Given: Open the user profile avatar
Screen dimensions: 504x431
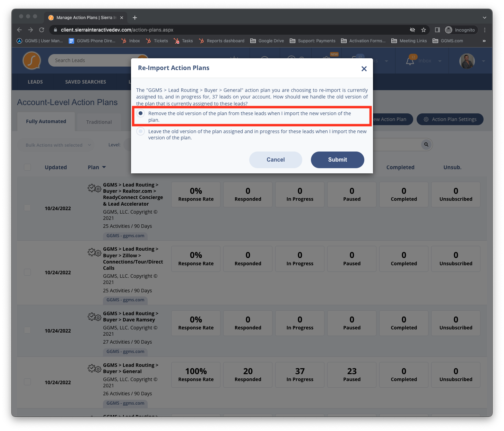Looking at the screenshot, I should (x=467, y=61).
